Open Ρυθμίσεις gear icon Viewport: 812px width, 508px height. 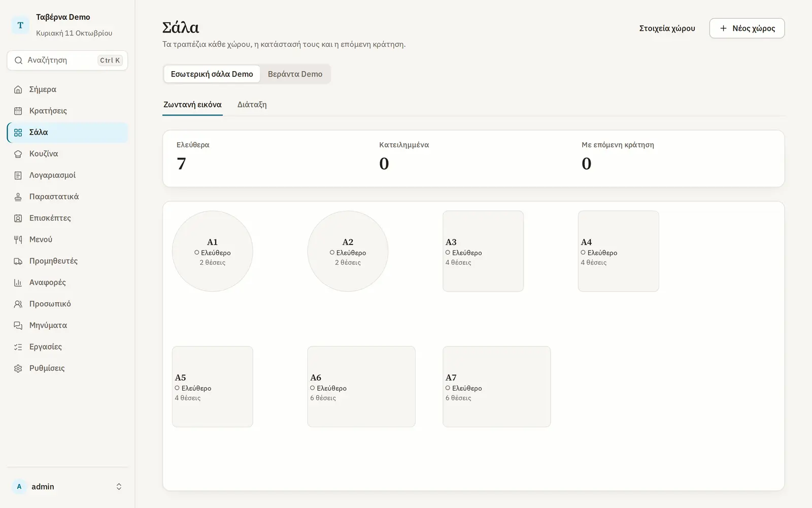click(18, 368)
